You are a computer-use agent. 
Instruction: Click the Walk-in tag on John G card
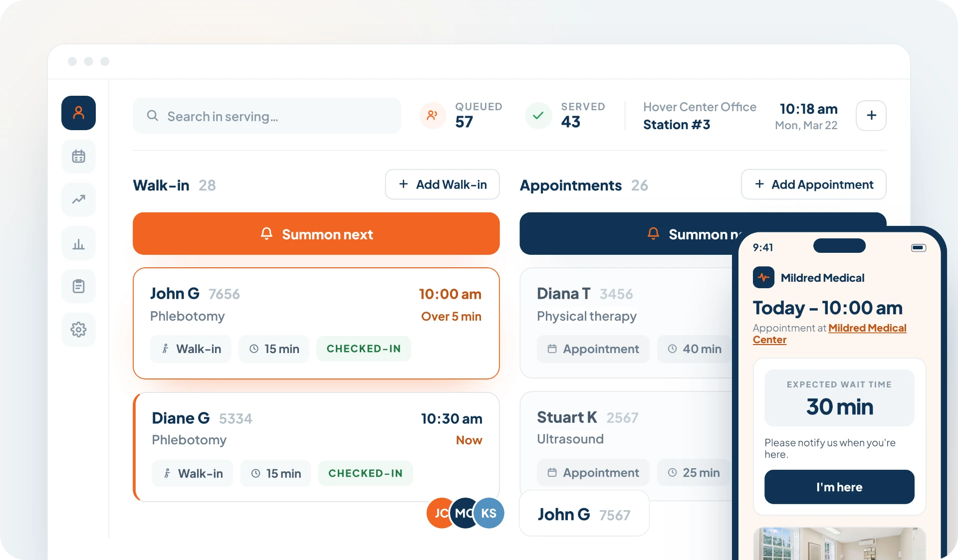pyautogui.click(x=191, y=349)
